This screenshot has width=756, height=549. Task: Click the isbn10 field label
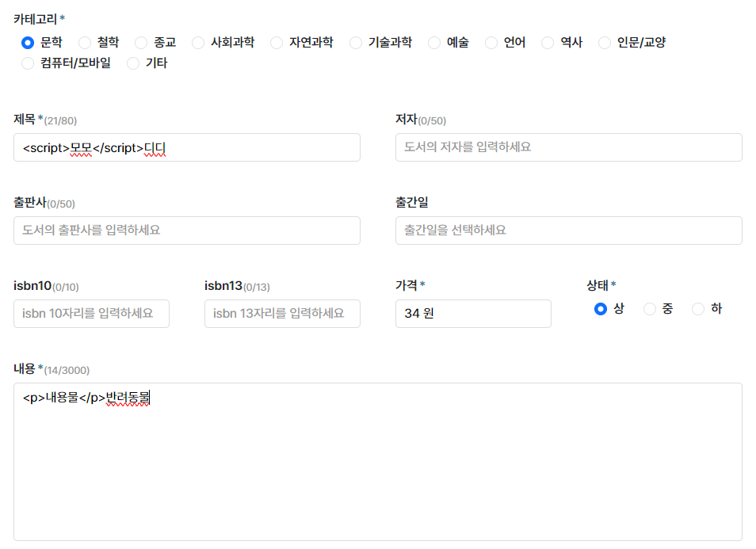pyautogui.click(x=32, y=286)
